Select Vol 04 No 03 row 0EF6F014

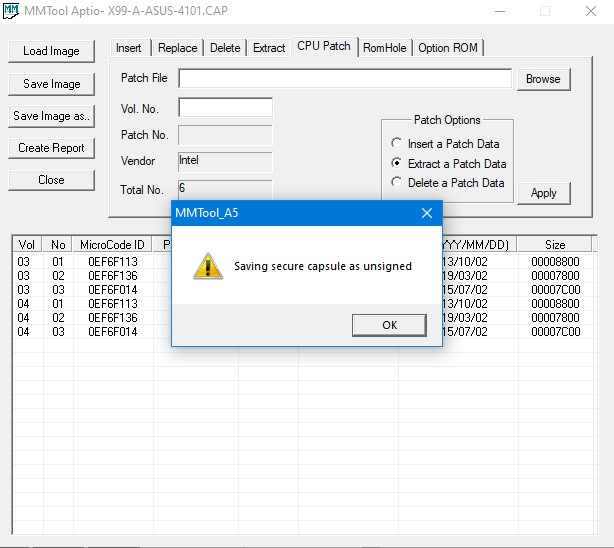(303, 332)
